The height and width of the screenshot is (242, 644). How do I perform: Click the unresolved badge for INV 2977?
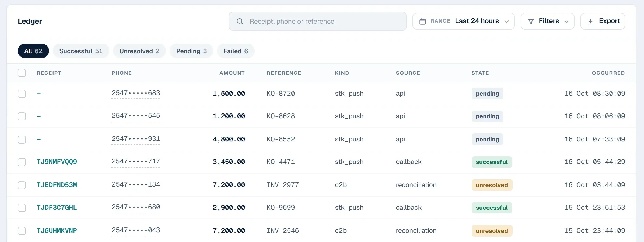[492, 185]
